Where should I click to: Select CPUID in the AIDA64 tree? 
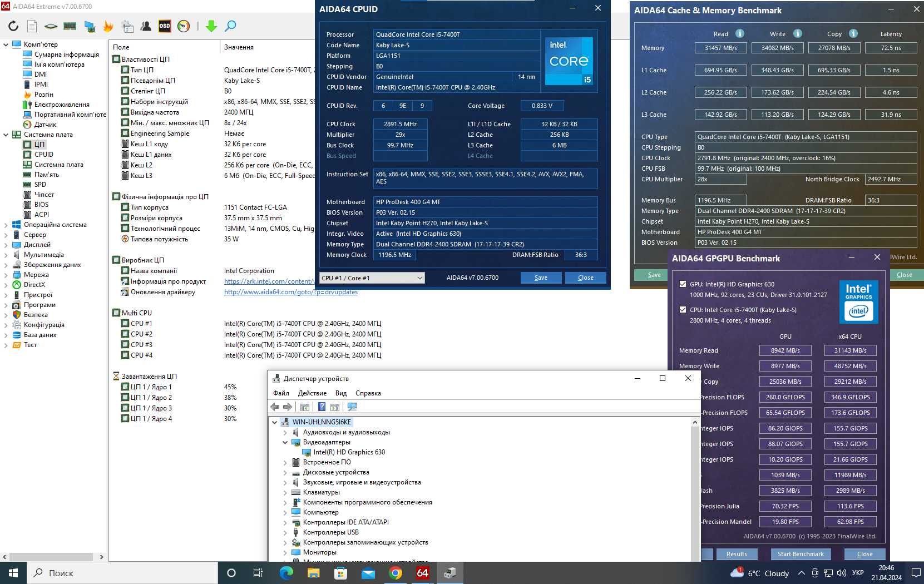pyautogui.click(x=44, y=155)
